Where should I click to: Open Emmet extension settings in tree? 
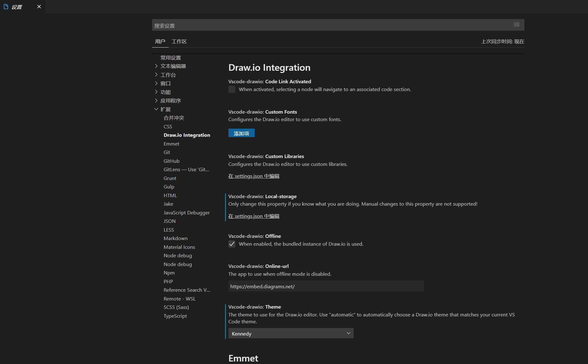click(x=171, y=144)
